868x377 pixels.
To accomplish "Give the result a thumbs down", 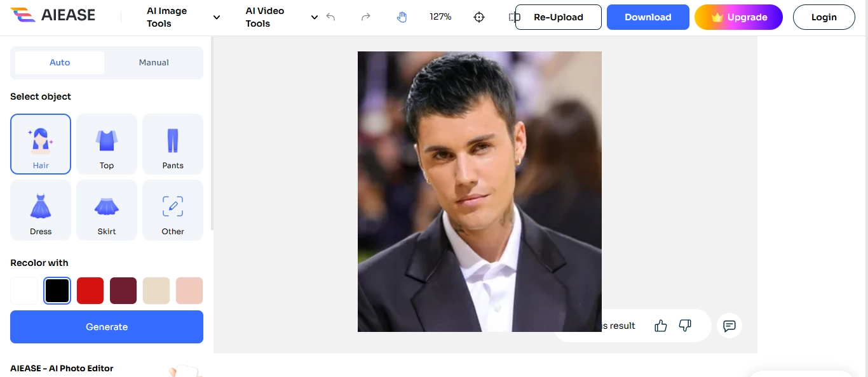I will tap(685, 326).
